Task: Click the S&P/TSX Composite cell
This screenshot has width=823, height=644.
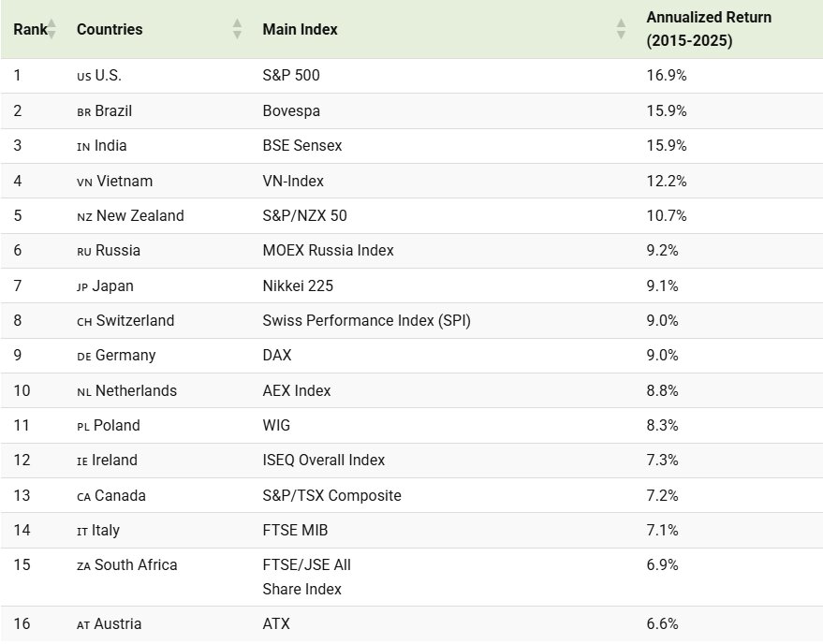Action: pyautogui.click(x=331, y=495)
